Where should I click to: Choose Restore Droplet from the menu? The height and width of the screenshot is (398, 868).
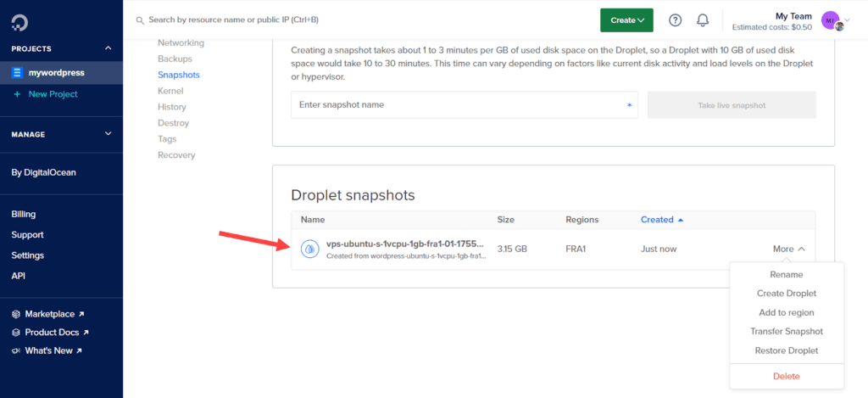click(x=786, y=350)
